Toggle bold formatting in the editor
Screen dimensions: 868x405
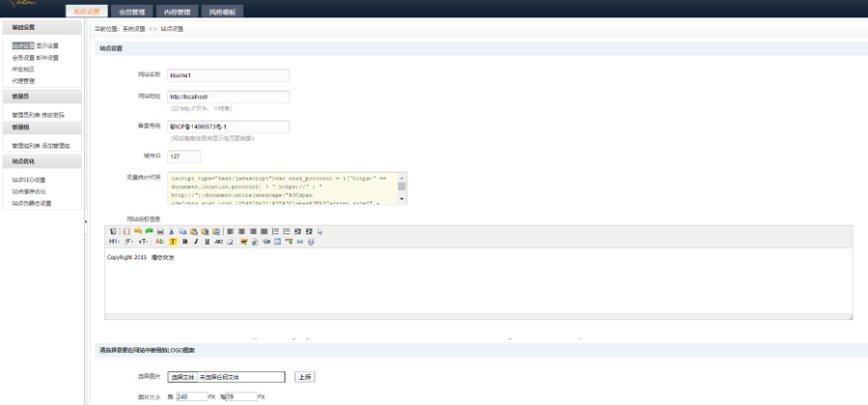(x=183, y=241)
